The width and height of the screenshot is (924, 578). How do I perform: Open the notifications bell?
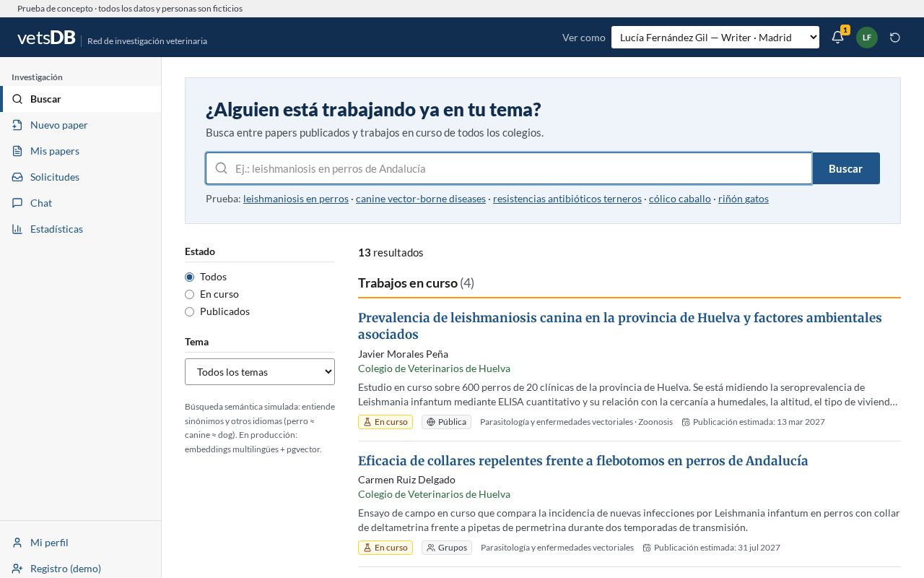[837, 38]
